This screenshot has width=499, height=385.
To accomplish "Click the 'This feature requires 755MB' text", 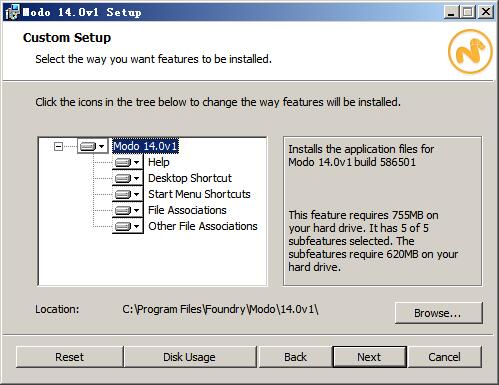I will (373, 241).
